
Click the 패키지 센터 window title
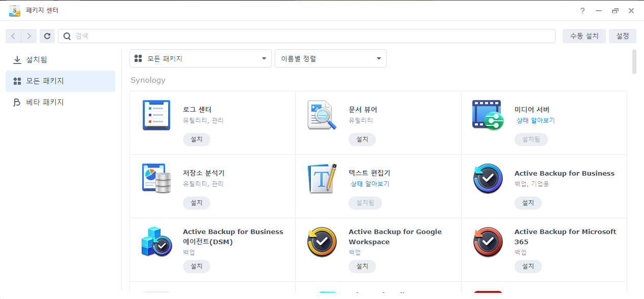click(42, 11)
